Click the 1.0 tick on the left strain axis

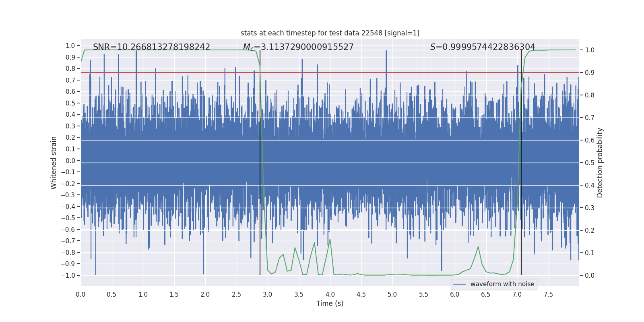click(x=70, y=46)
